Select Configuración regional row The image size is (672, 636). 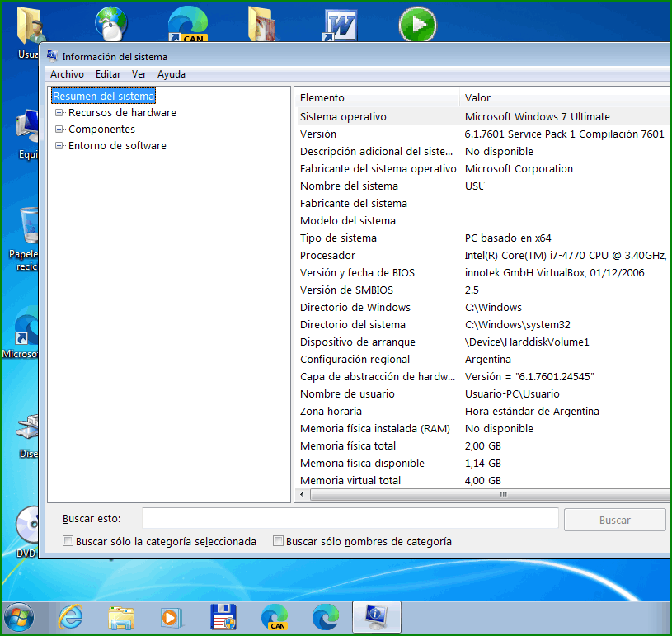tap(484, 359)
